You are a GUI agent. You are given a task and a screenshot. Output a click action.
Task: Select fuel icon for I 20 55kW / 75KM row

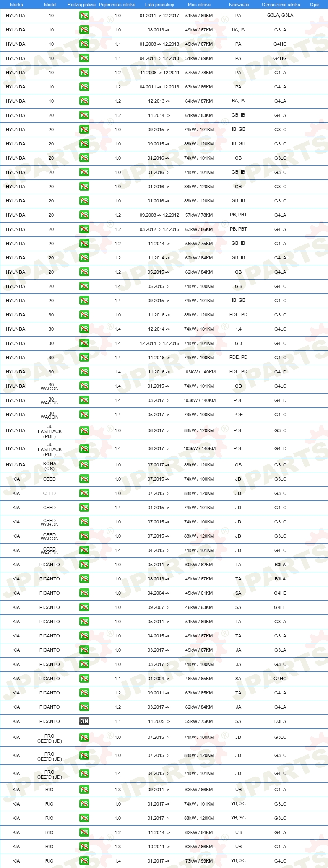84,244
